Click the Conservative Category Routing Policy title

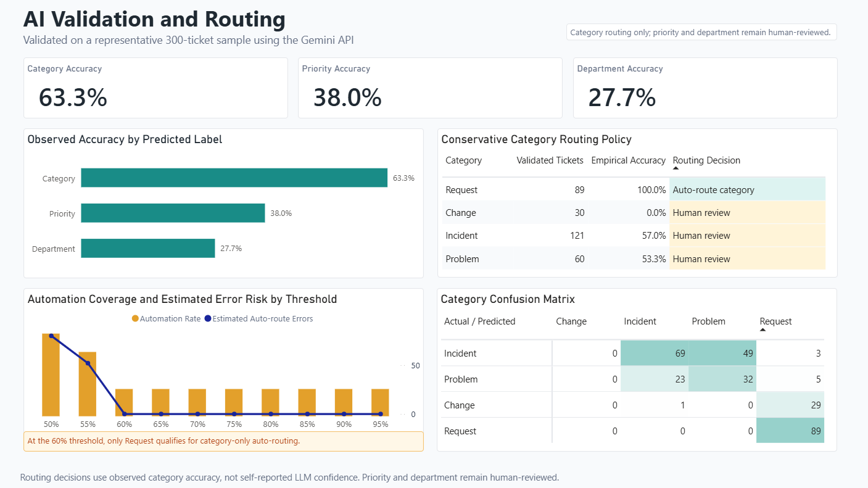(x=536, y=139)
